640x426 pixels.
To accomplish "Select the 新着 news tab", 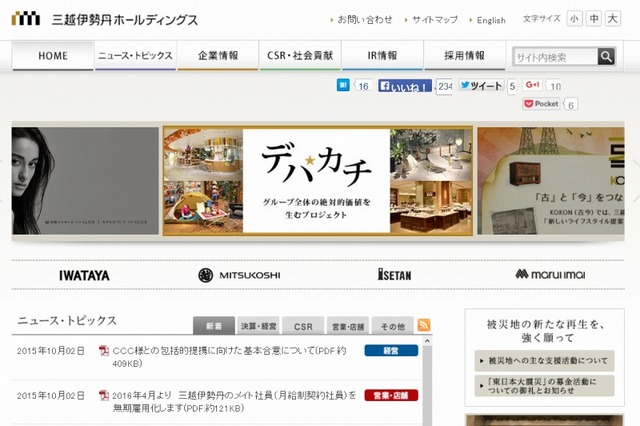I will point(214,326).
